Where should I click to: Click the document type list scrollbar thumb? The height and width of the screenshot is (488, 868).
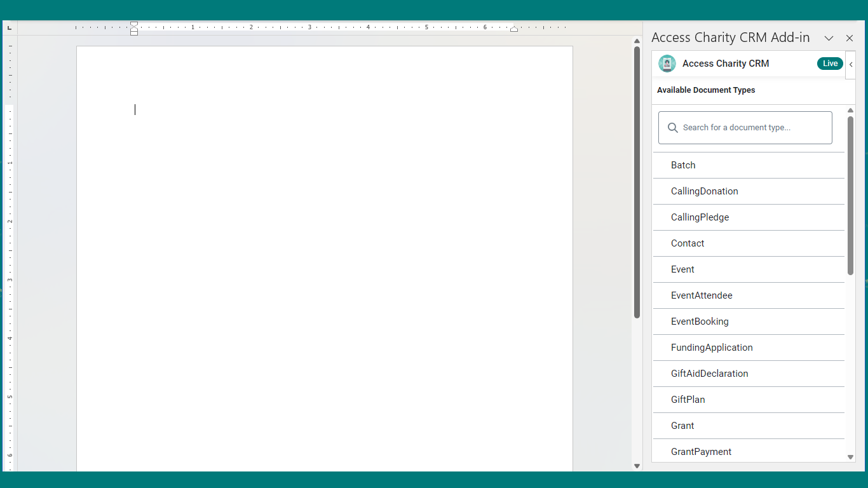[850, 196]
